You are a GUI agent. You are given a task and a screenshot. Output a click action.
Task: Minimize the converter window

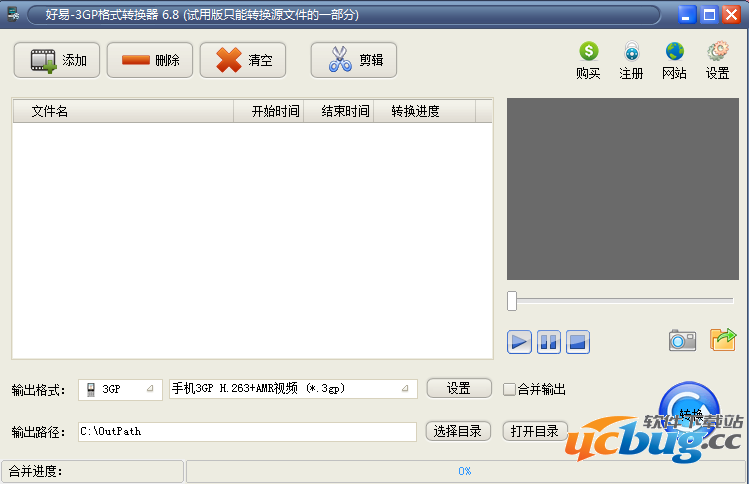(x=687, y=15)
